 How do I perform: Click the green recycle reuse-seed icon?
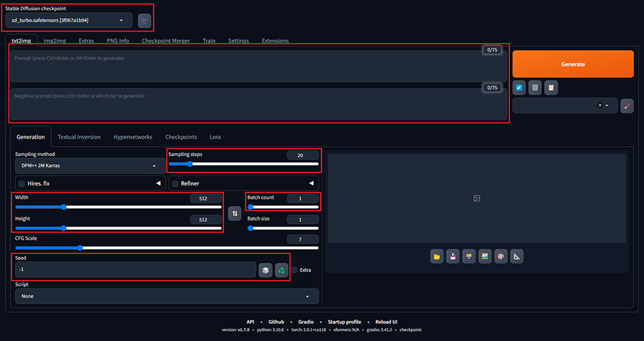click(x=282, y=270)
